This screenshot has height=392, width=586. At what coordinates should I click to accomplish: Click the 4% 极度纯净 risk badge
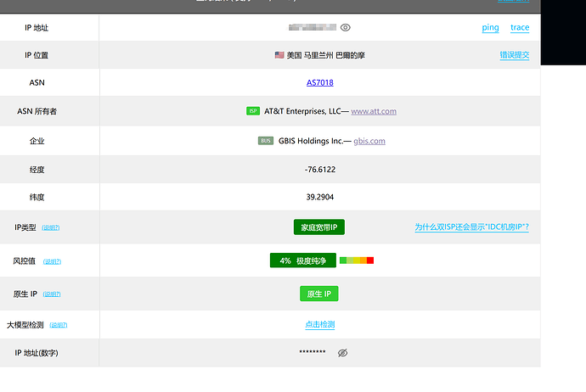tap(303, 260)
